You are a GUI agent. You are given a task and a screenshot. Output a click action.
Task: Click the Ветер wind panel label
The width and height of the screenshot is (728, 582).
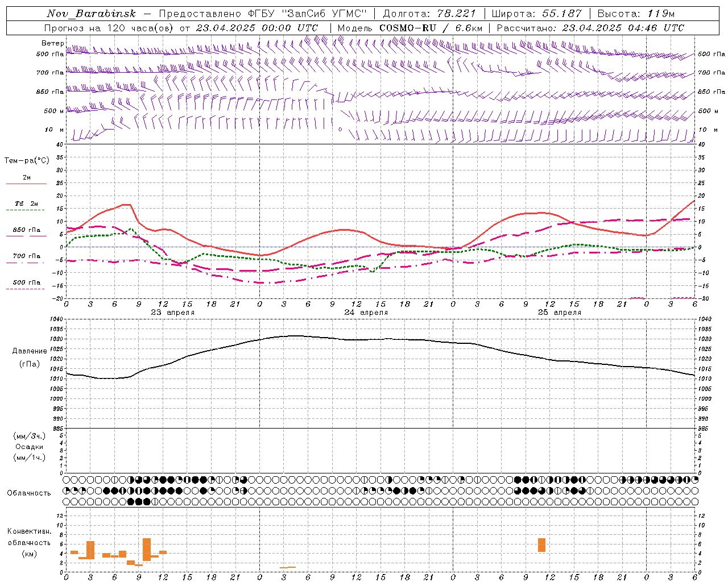tap(52, 43)
